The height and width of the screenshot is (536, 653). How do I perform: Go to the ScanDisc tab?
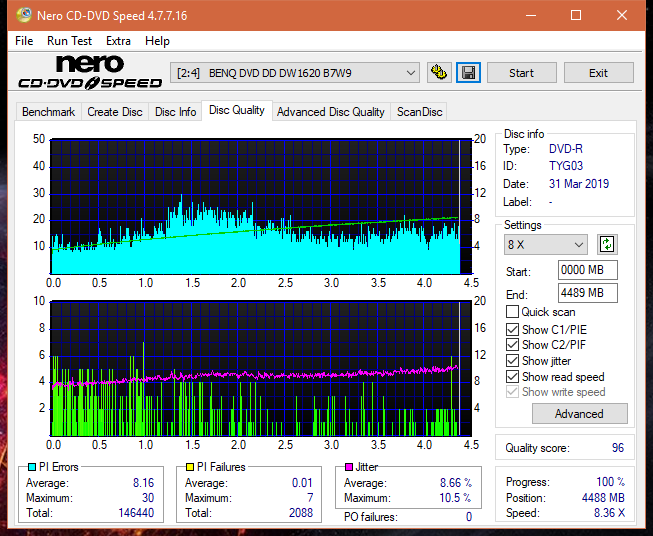click(x=419, y=112)
